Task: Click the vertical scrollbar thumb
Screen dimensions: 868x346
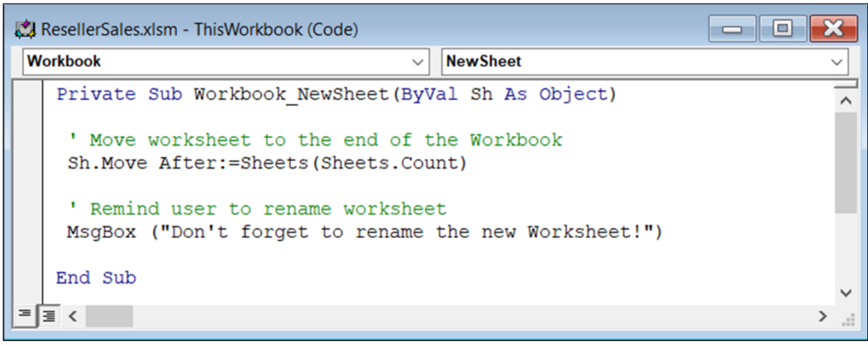Action: click(845, 163)
